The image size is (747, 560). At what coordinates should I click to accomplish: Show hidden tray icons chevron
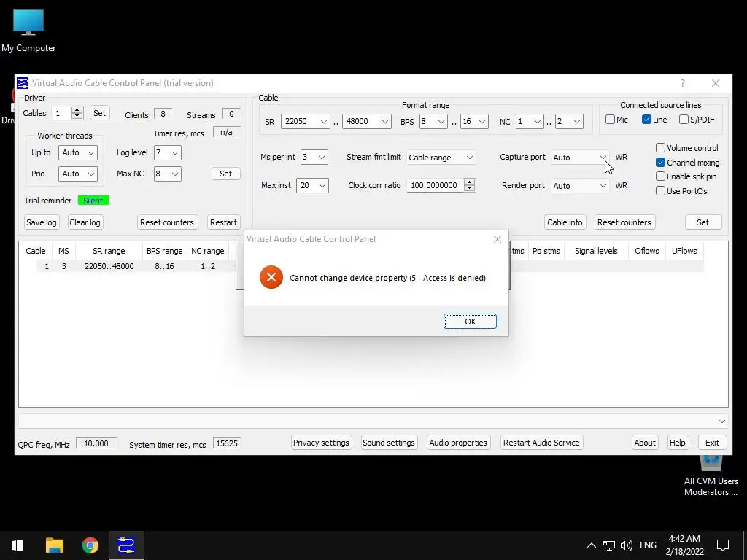click(591, 545)
